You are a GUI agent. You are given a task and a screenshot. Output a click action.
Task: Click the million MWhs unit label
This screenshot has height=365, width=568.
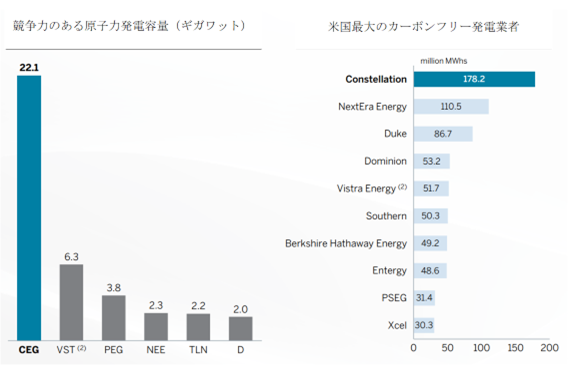pos(444,61)
